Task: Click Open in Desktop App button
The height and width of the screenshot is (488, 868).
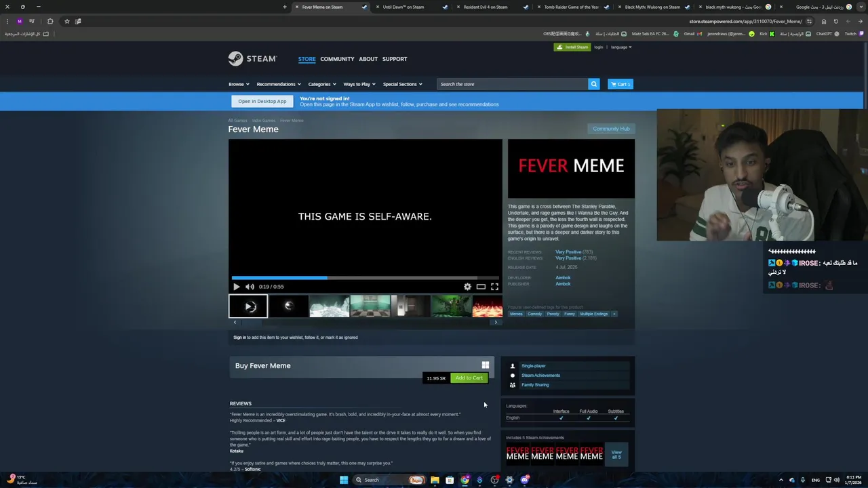Action: point(262,101)
